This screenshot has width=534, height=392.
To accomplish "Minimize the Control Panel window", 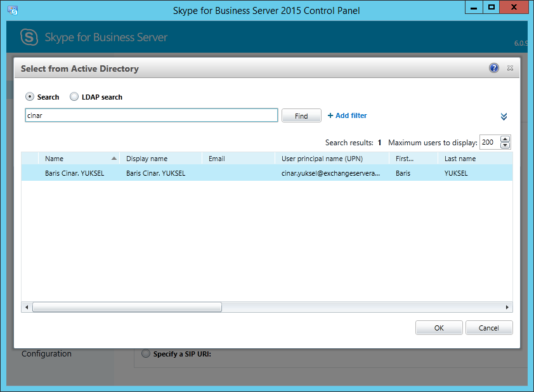I will point(474,7).
